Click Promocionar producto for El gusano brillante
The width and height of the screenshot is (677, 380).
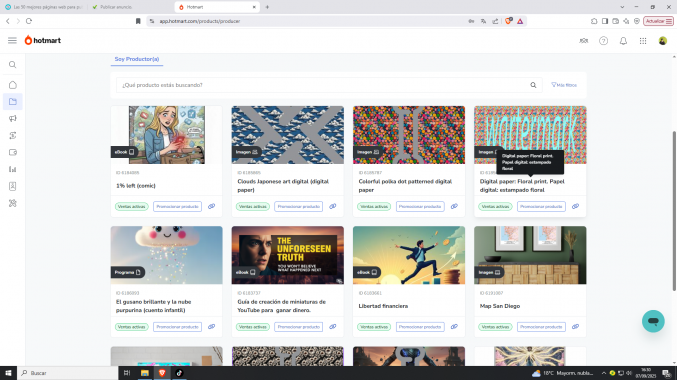tap(177, 327)
